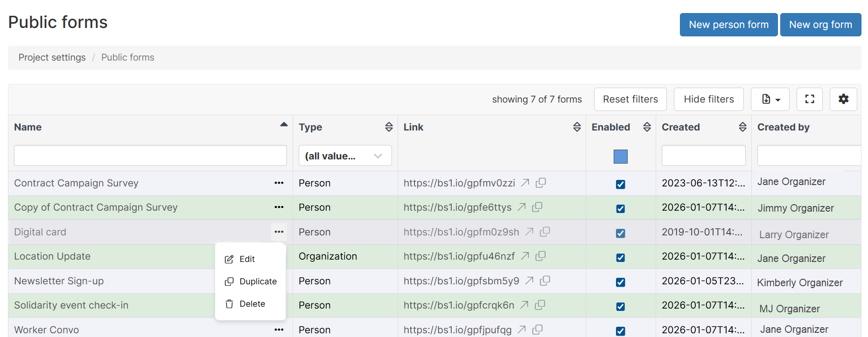Open row menu for Worker Convo
868x337 pixels.
pyautogui.click(x=279, y=330)
